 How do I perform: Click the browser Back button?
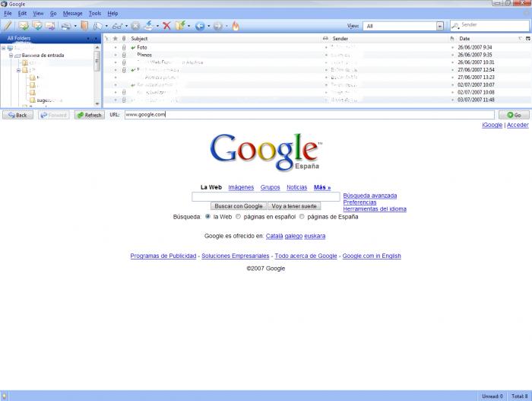18,115
